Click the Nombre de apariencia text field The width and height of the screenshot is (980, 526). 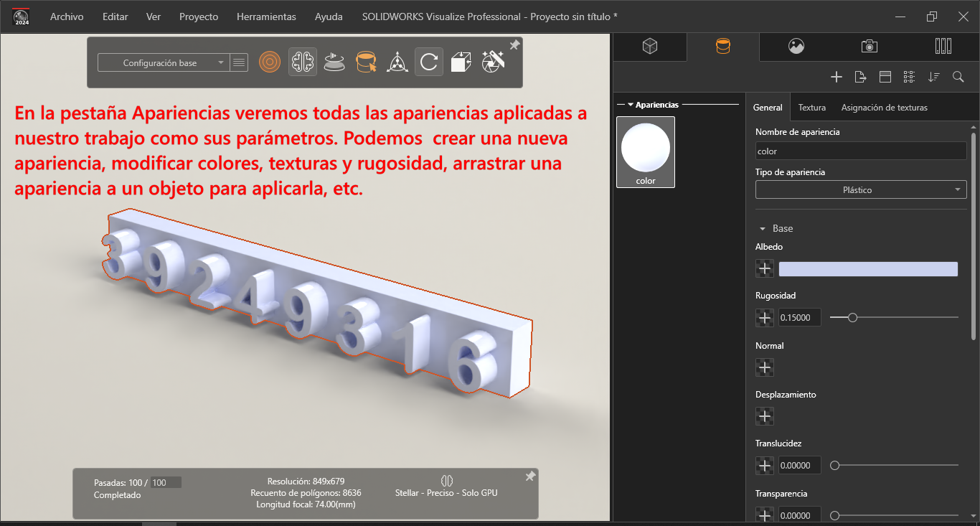tap(861, 151)
